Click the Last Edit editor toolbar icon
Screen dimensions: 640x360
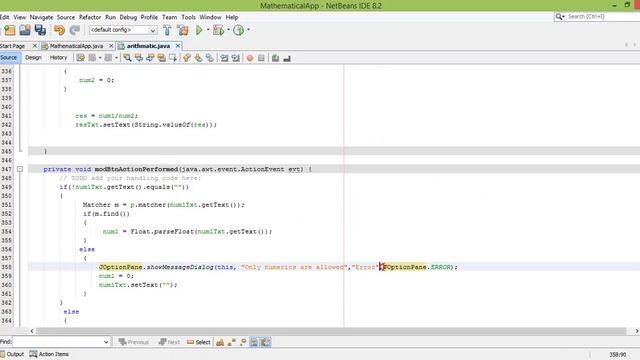(80, 58)
